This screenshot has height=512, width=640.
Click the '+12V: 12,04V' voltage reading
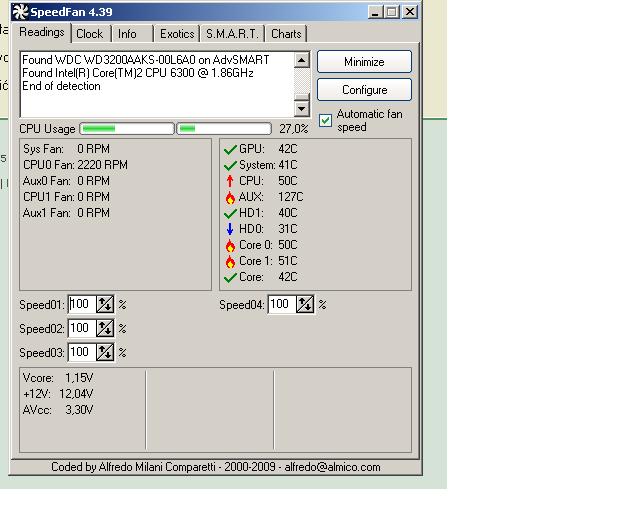pyautogui.click(x=58, y=394)
